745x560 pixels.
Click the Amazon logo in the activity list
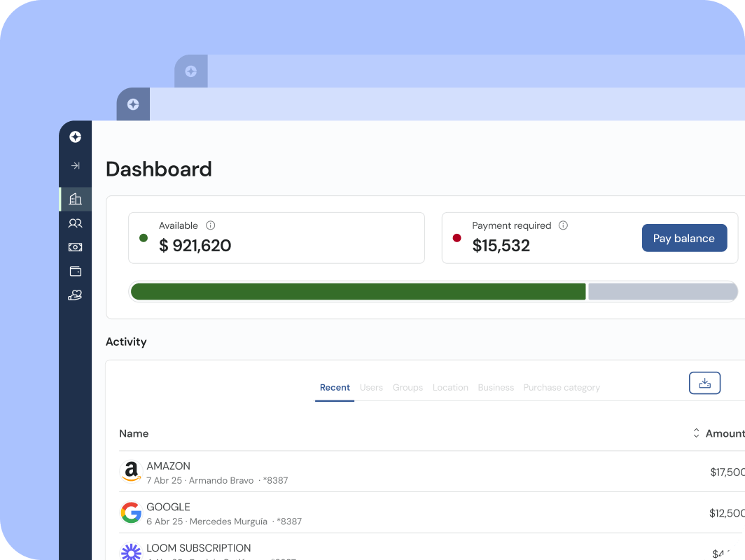[x=130, y=471]
